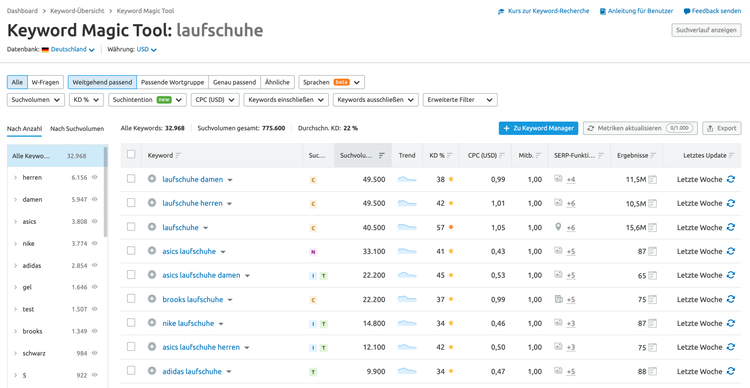Click Suchverlauf anzeigen button
The width and height of the screenshot is (750, 388).
pos(706,30)
